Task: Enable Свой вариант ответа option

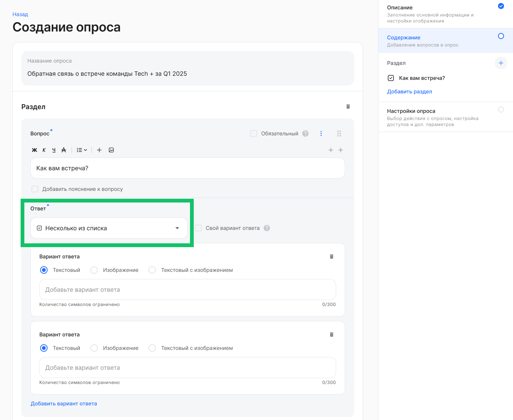Action: [x=197, y=228]
